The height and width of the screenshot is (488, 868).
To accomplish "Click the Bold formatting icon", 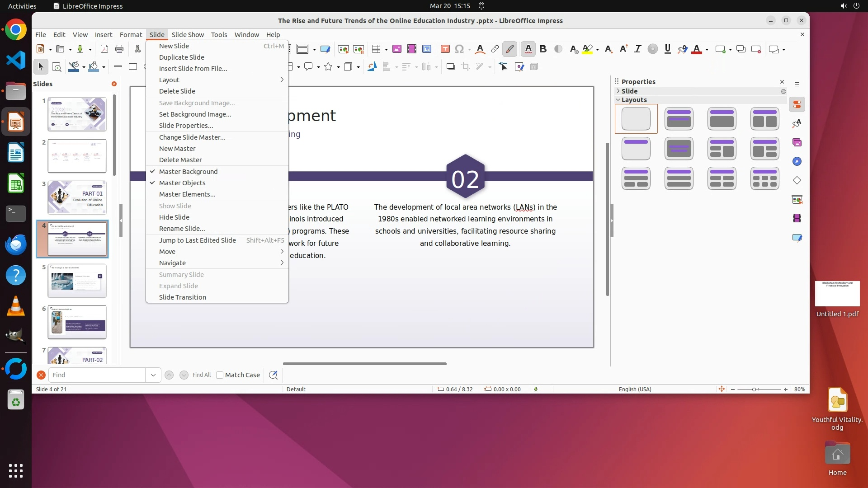I will (x=543, y=49).
